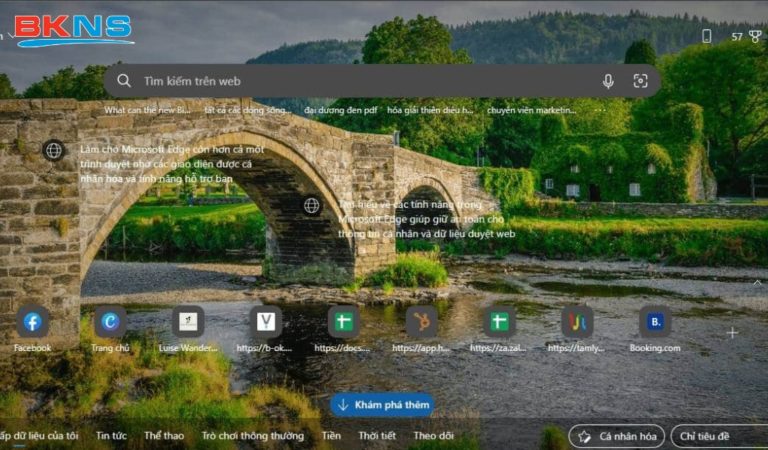Select suggestion 'chuyên viên marketin...'
This screenshot has height=450, width=768.
click(x=531, y=110)
